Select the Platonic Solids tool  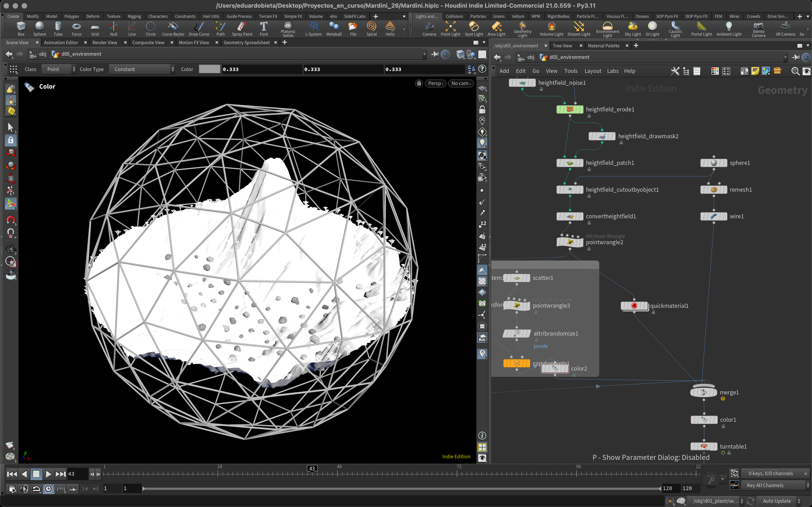tap(288, 28)
